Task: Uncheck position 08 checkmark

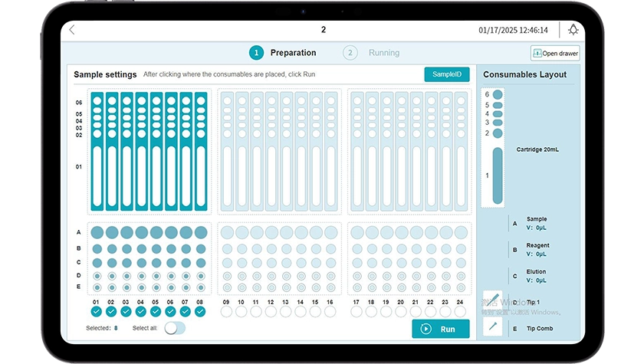Action: [x=201, y=312]
